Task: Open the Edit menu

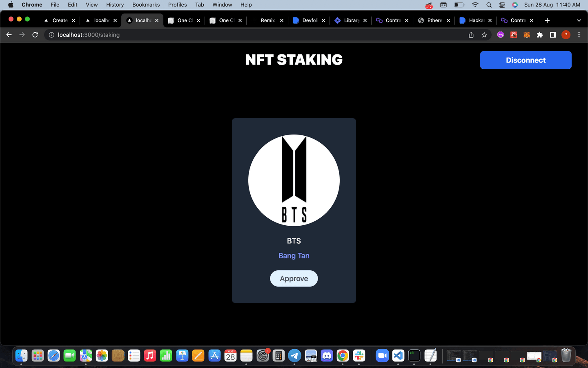Action: coord(73,5)
